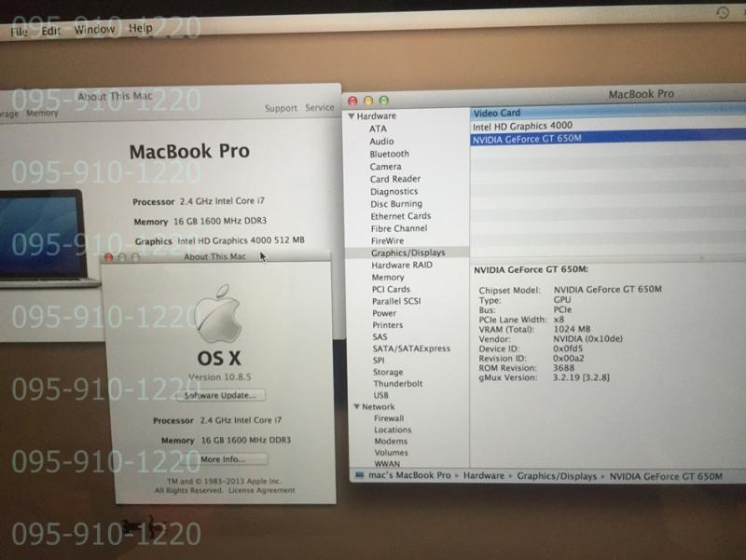Switch to Memory tab in About This Mac

point(42,113)
